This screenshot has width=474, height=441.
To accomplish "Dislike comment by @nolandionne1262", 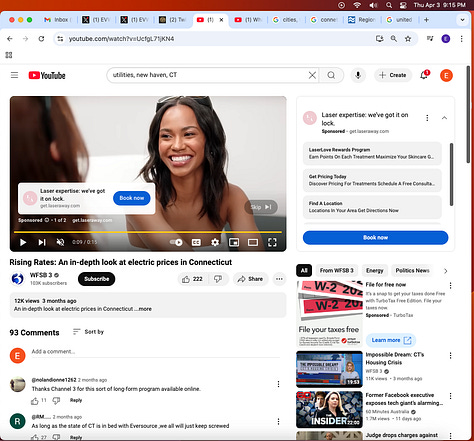I will pyautogui.click(x=56, y=401).
